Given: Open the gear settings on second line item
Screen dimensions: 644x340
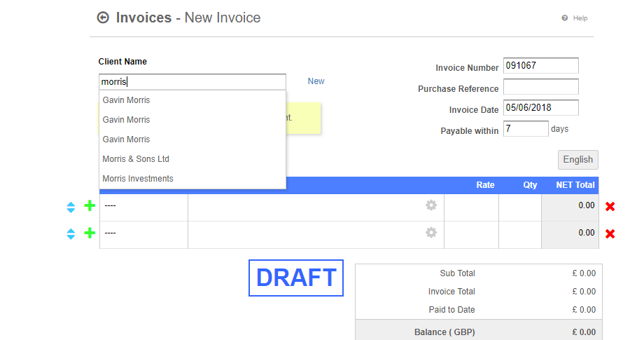Looking at the screenshot, I should 431,233.
